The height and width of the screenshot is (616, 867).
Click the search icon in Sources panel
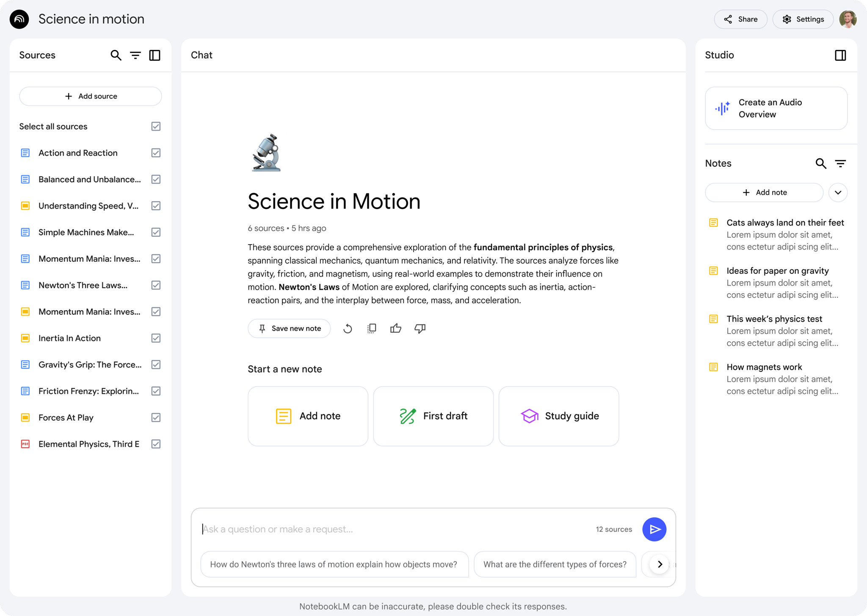pyautogui.click(x=116, y=55)
